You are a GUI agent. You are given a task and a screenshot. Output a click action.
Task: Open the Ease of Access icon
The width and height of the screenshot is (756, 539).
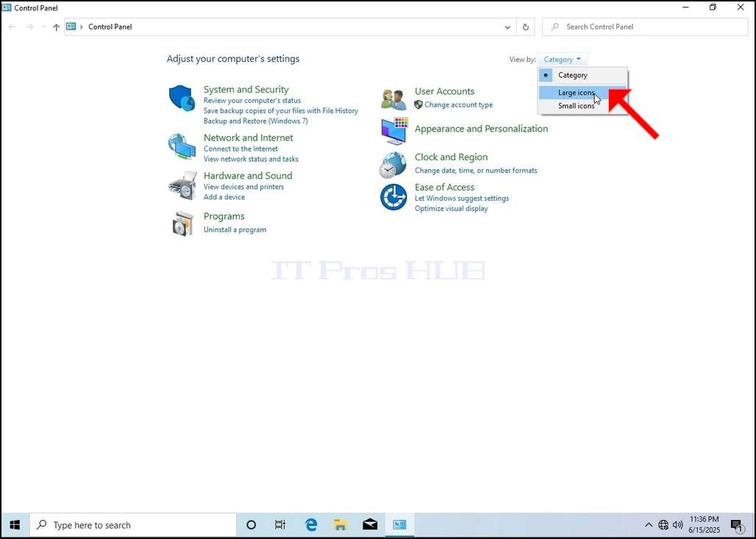(x=393, y=196)
